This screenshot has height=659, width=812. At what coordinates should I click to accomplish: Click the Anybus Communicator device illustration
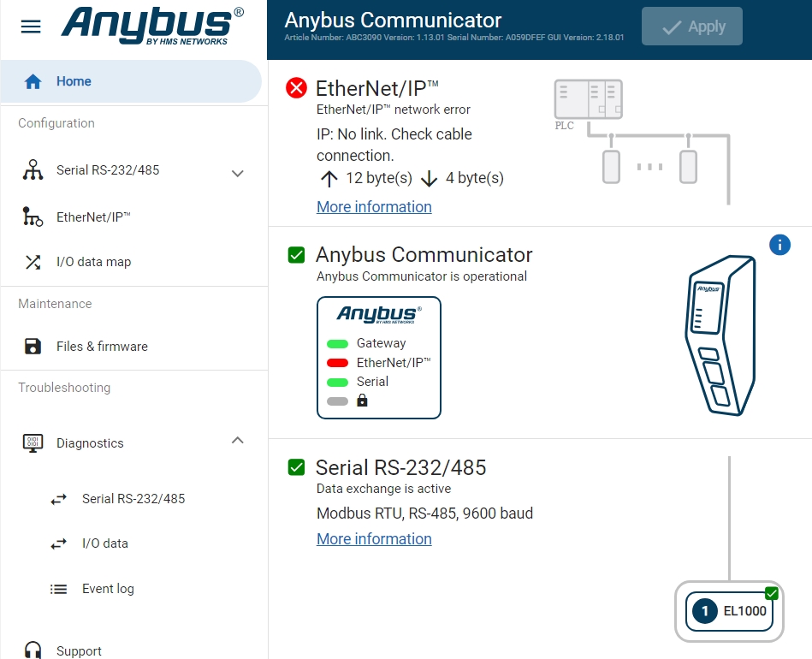pos(721,334)
